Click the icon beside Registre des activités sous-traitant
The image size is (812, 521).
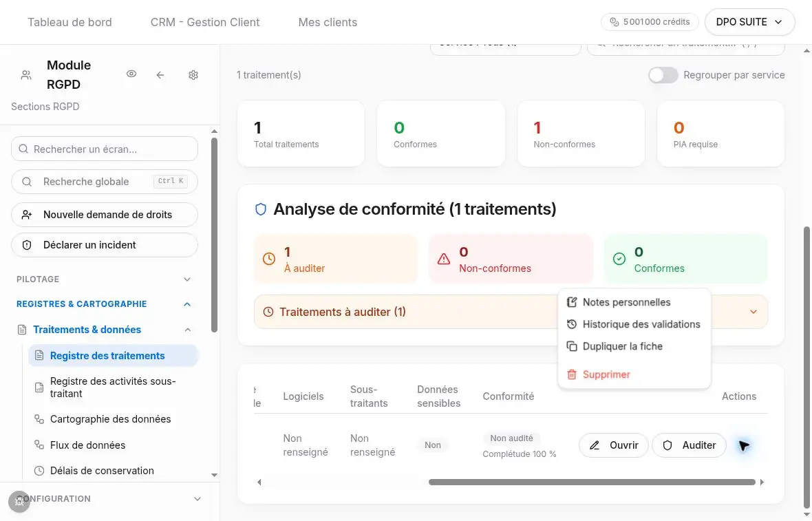(x=39, y=387)
